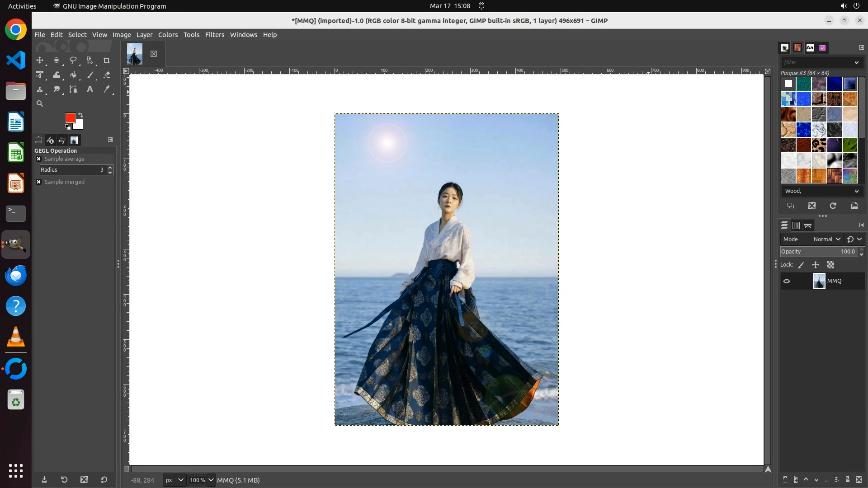Select the Crop tool
The width and height of the screenshot is (868, 488).
click(x=107, y=60)
